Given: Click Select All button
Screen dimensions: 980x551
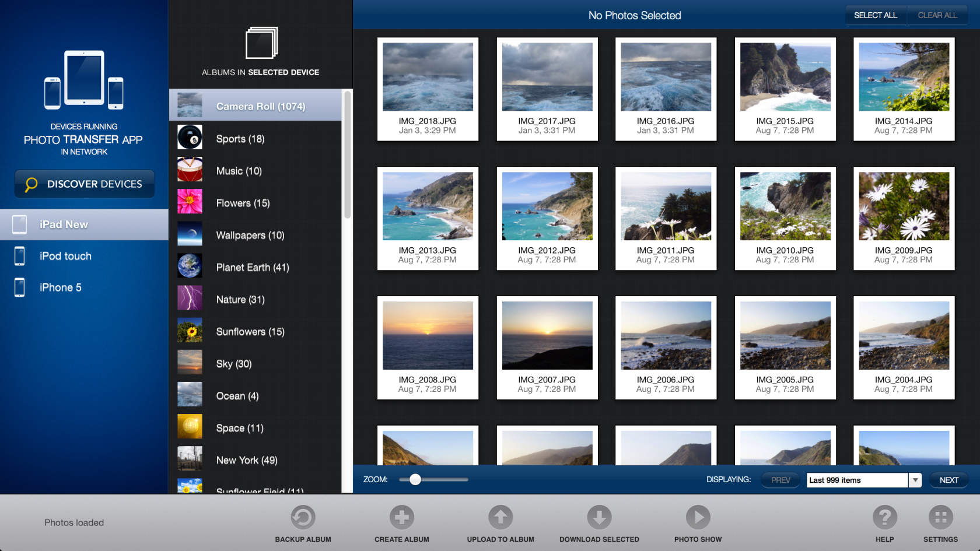Looking at the screenshot, I should pyautogui.click(x=875, y=15).
